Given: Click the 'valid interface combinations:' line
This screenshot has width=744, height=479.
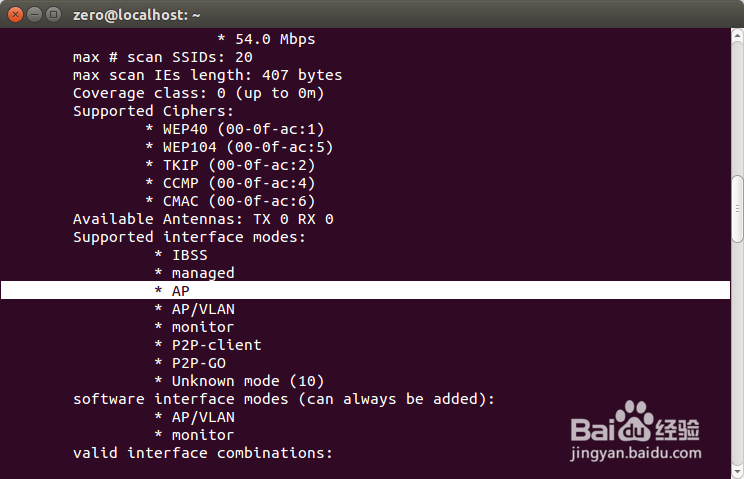Looking at the screenshot, I should (x=202, y=453).
